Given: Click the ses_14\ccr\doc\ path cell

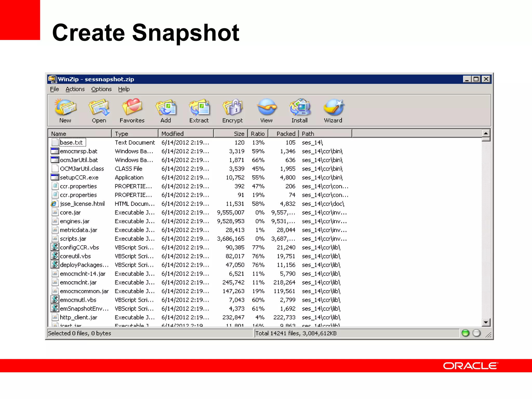Looking at the screenshot, I should tap(323, 204).
